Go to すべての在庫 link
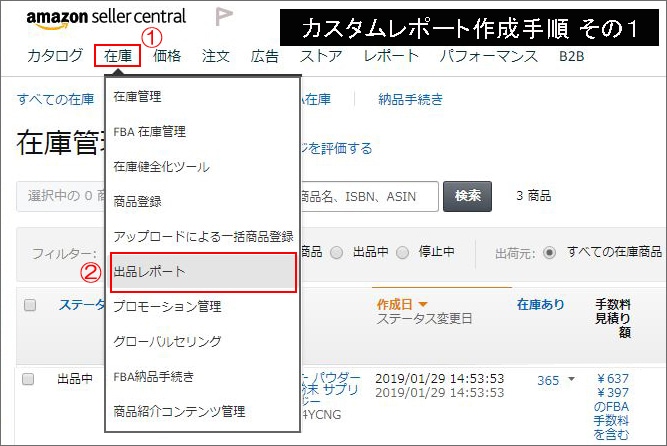The height and width of the screenshot is (446, 667). point(55,99)
